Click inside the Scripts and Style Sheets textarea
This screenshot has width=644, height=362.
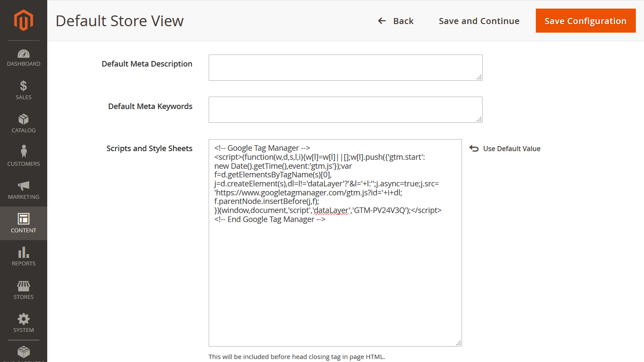click(x=335, y=243)
